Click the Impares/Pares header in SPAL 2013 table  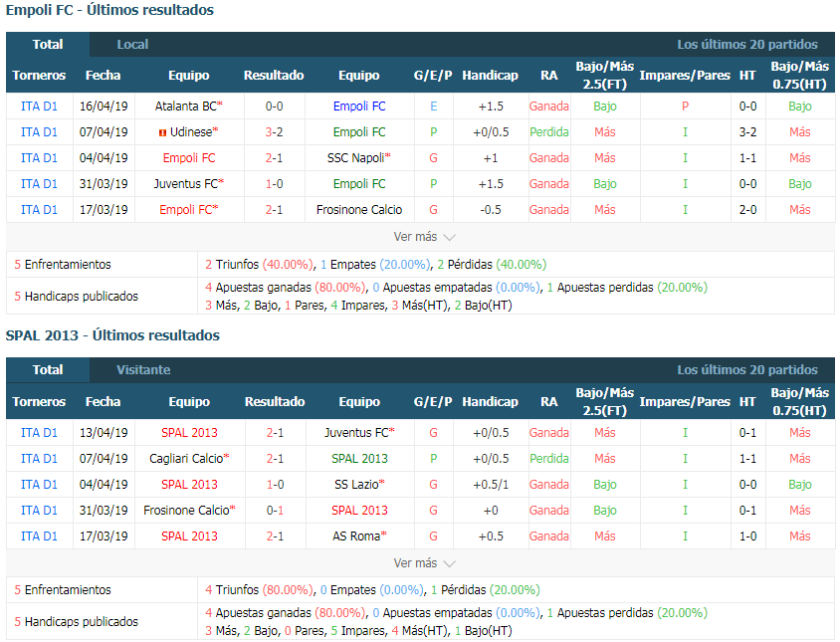click(685, 401)
